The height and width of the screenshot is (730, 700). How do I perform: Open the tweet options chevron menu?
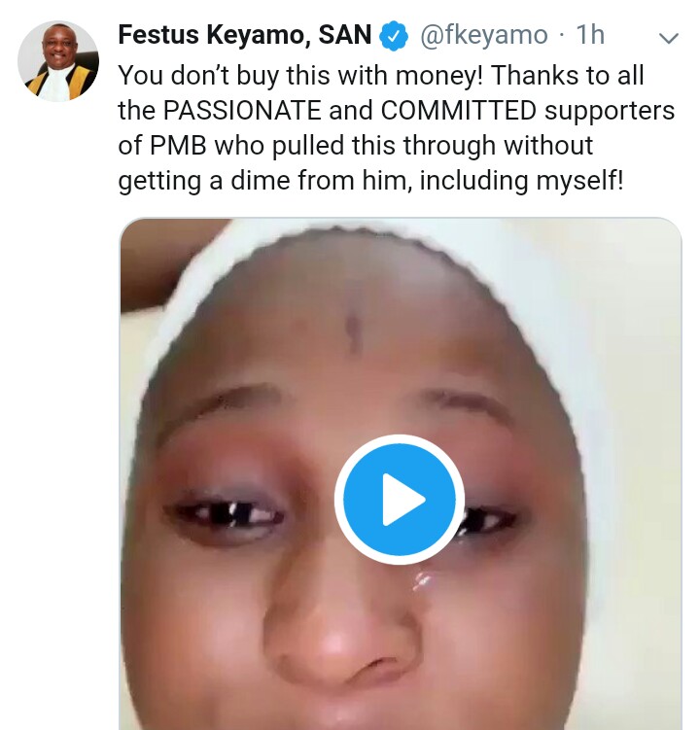click(669, 38)
